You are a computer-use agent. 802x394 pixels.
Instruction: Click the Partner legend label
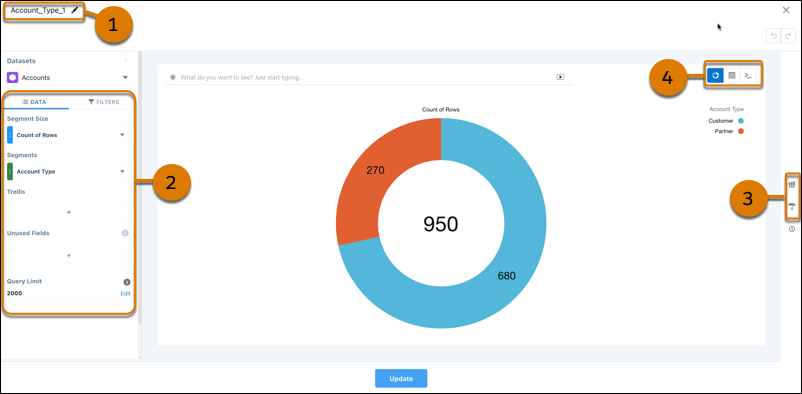[724, 132]
